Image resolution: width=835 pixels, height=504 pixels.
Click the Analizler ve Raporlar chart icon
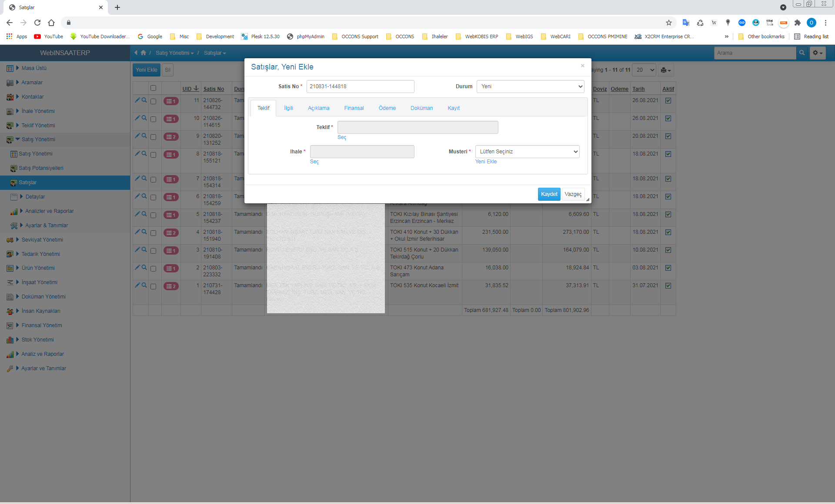click(14, 211)
